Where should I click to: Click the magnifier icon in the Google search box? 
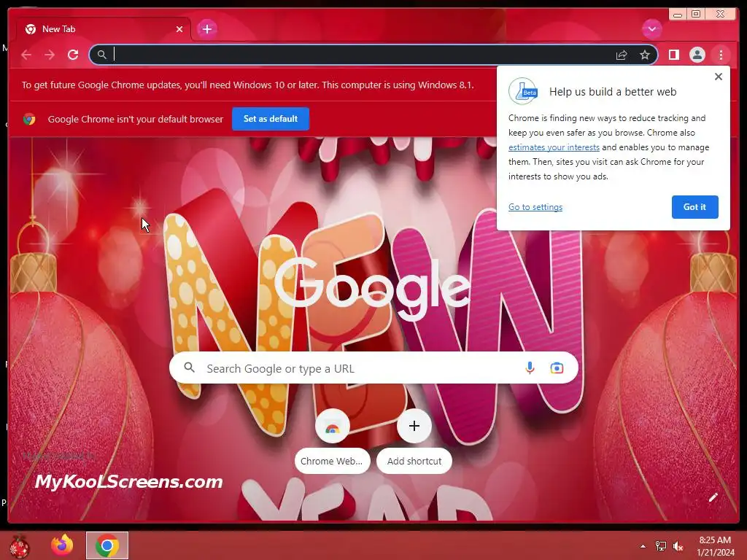click(189, 367)
